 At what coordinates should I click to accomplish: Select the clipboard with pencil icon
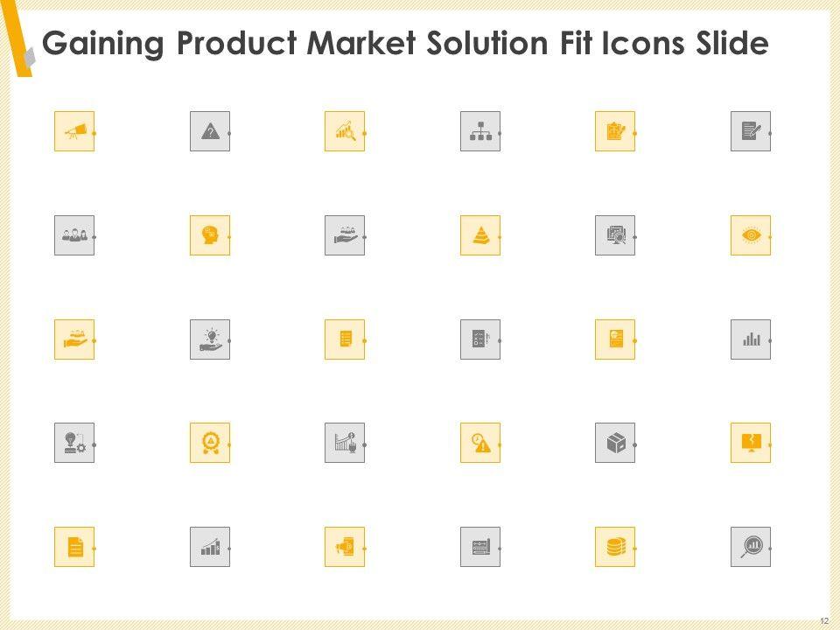point(615,131)
